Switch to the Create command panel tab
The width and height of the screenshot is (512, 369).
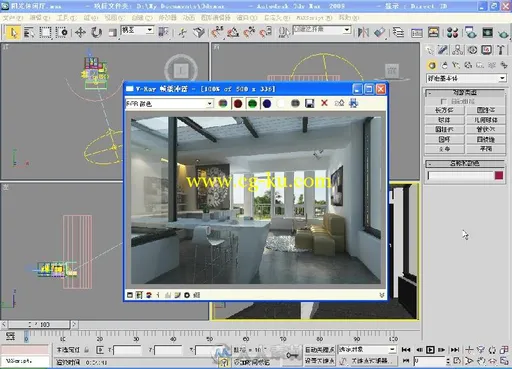point(430,50)
